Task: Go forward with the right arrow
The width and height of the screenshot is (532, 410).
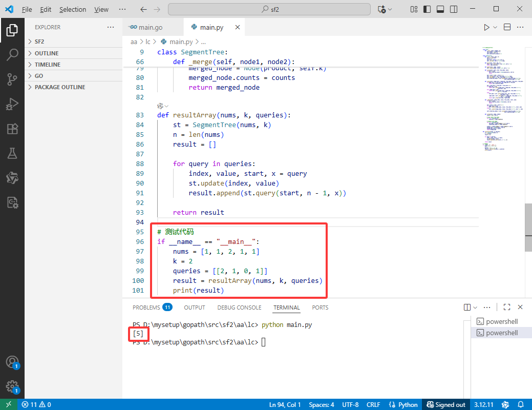Action: tap(157, 10)
